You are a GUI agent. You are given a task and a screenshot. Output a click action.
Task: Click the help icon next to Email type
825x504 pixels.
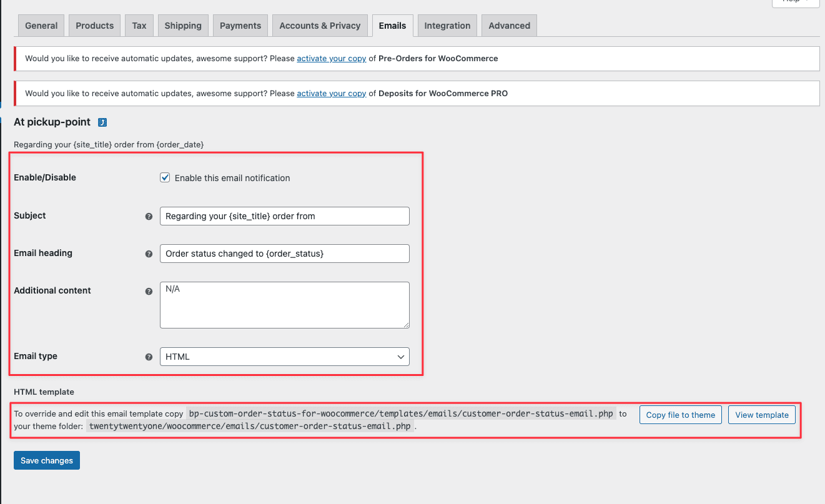(x=149, y=357)
